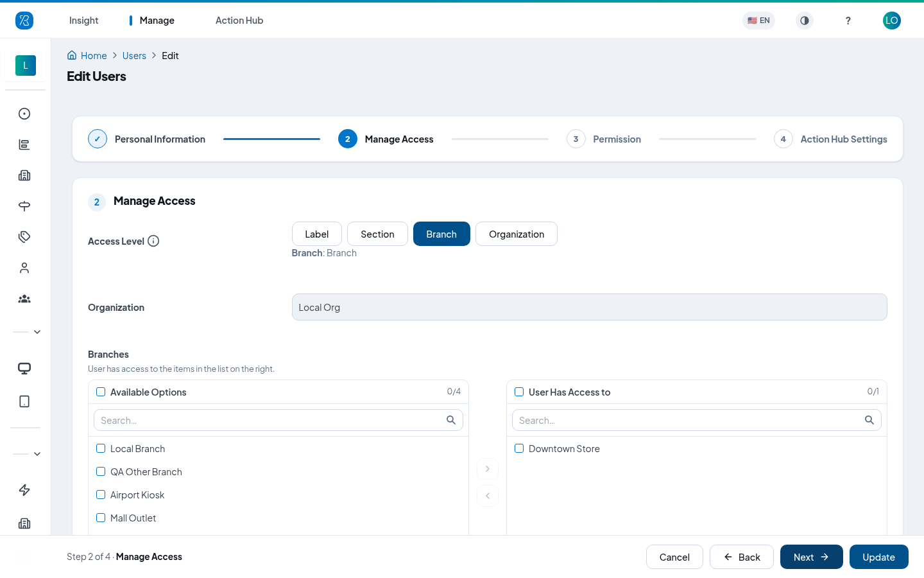Image resolution: width=924 pixels, height=578 pixels.
Task: Open the building sidebar icon below the bar chart icon
Action: [x=24, y=175]
